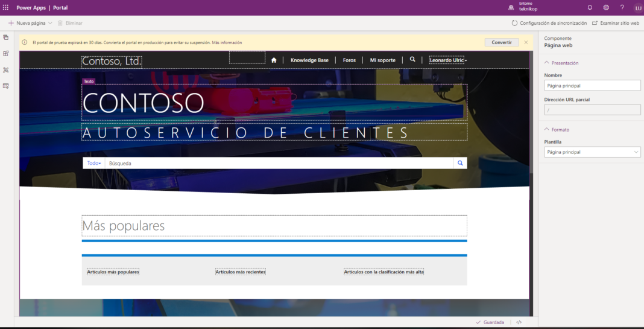The image size is (644, 329).
Task: Click Configuración de sincronización
Action: tap(549, 23)
